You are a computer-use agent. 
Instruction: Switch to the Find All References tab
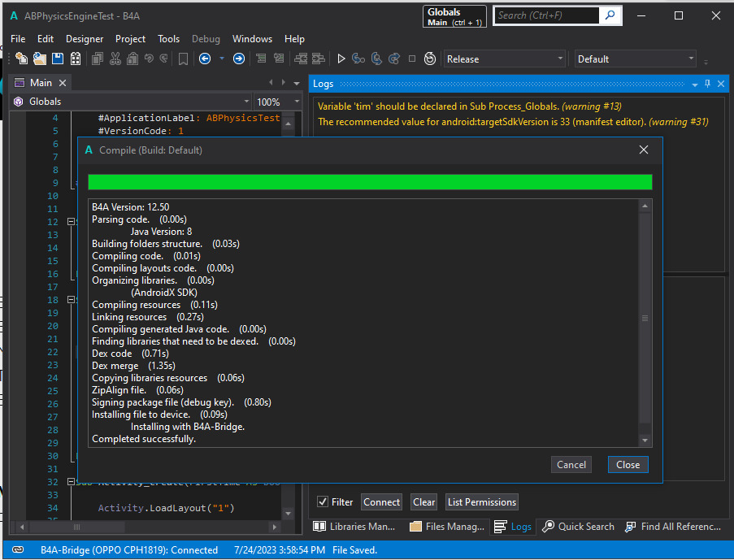click(673, 527)
